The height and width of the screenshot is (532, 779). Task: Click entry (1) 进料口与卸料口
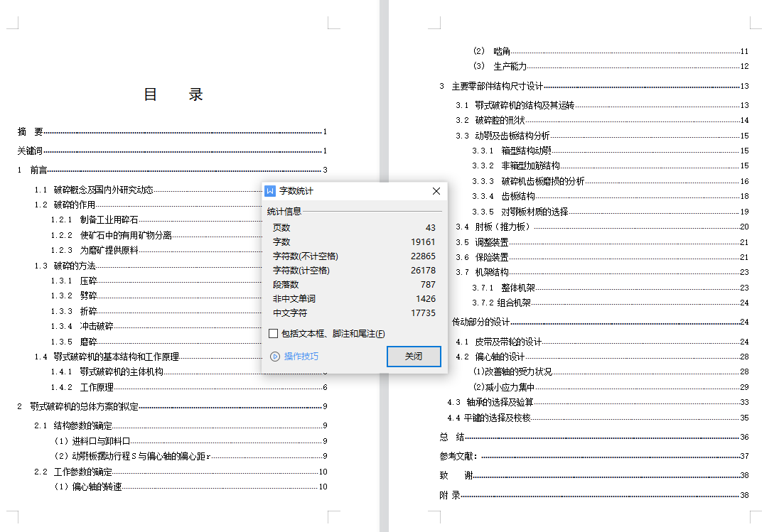[190, 440]
